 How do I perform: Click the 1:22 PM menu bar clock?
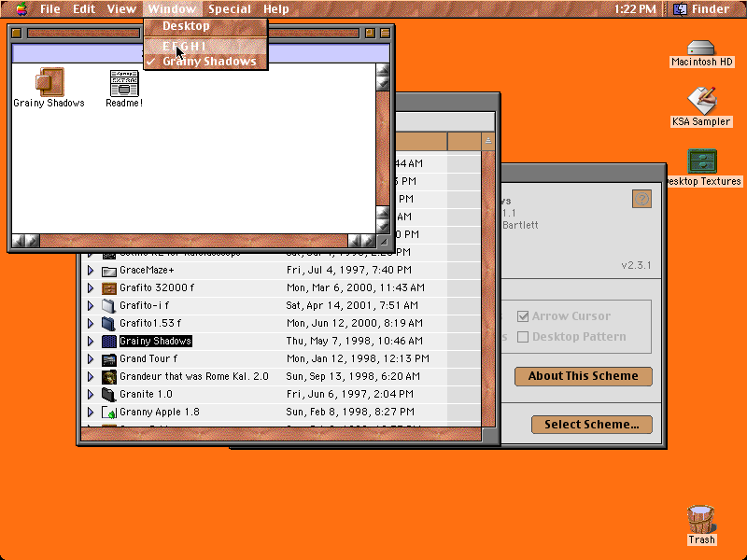pos(635,9)
